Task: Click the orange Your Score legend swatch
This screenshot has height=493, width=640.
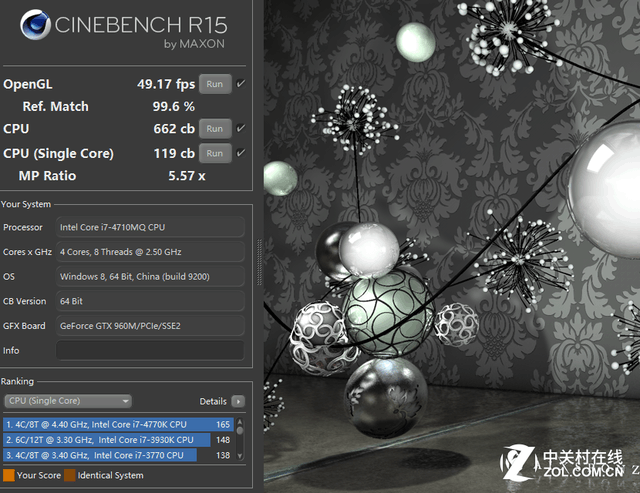Action: pyautogui.click(x=9, y=475)
